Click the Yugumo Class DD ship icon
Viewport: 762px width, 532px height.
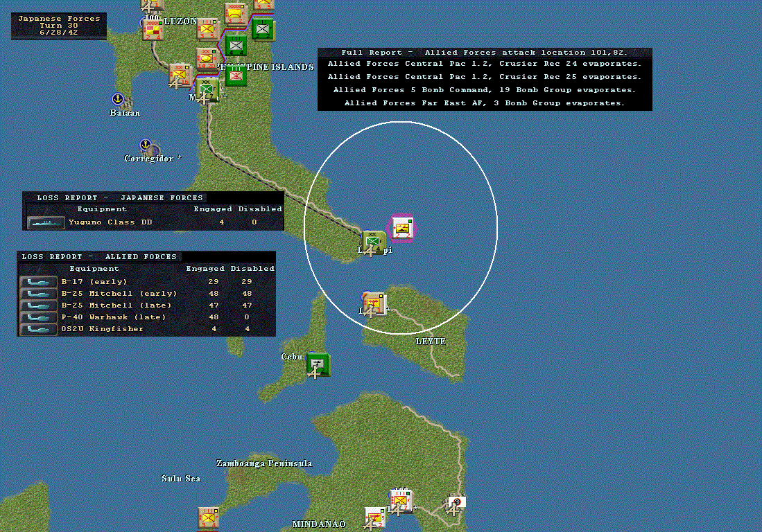tap(46, 223)
